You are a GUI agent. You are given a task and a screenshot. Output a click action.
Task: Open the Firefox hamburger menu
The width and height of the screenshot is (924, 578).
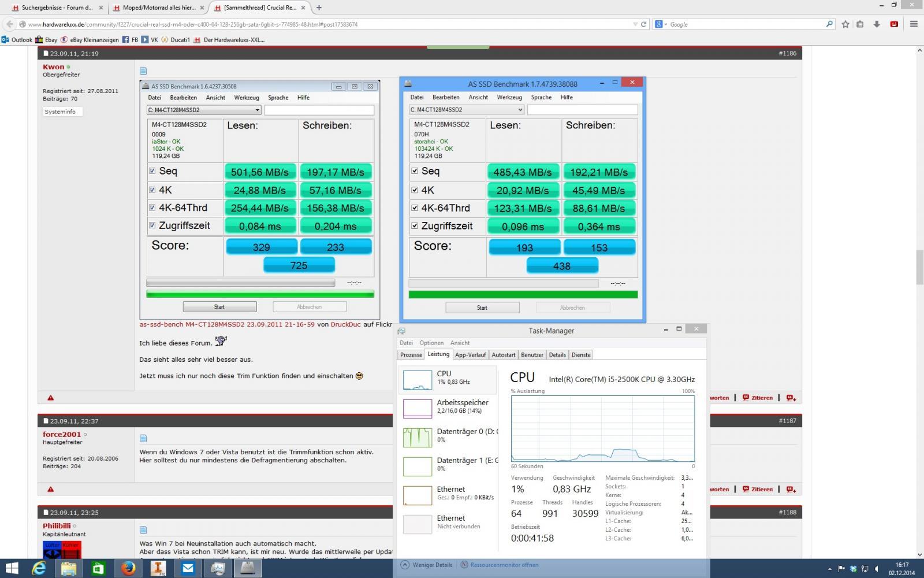[x=914, y=24]
